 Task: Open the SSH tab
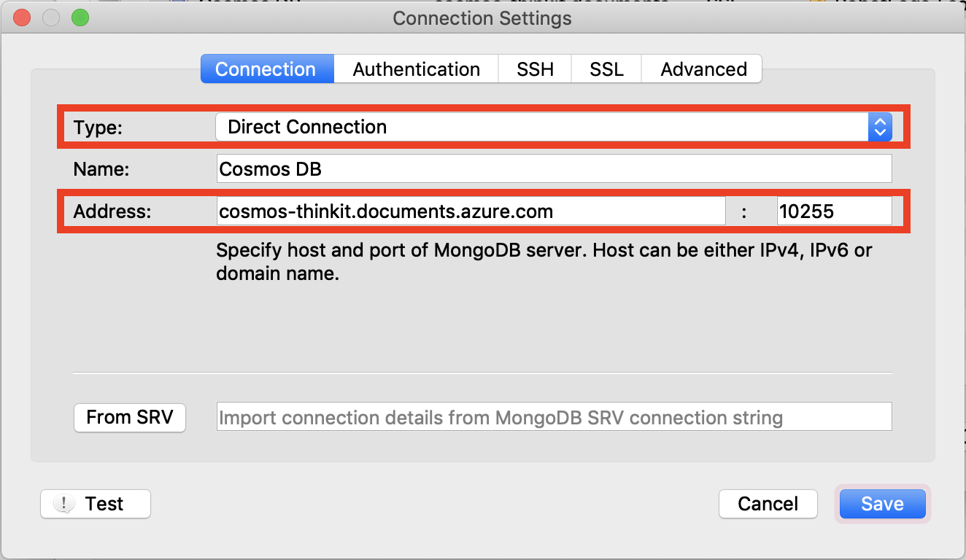click(535, 69)
